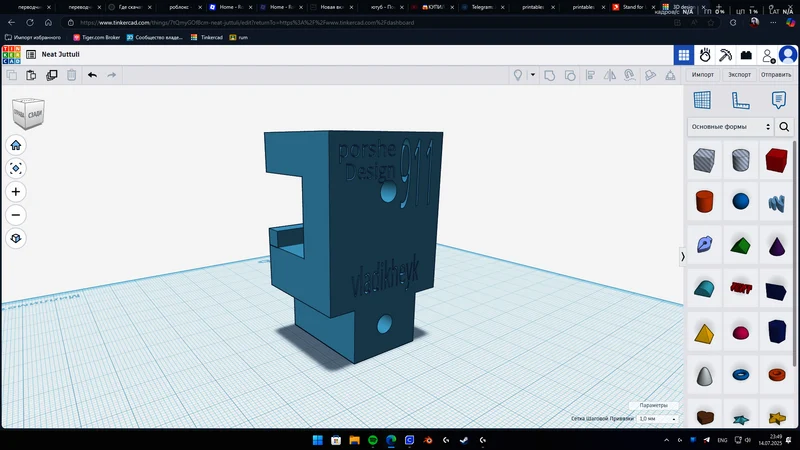Click the Отправить button
Viewport: 800px width, 450px height.
pos(776,74)
